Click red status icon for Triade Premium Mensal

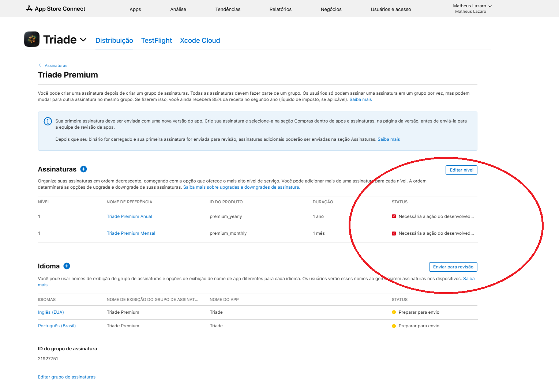click(394, 233)
